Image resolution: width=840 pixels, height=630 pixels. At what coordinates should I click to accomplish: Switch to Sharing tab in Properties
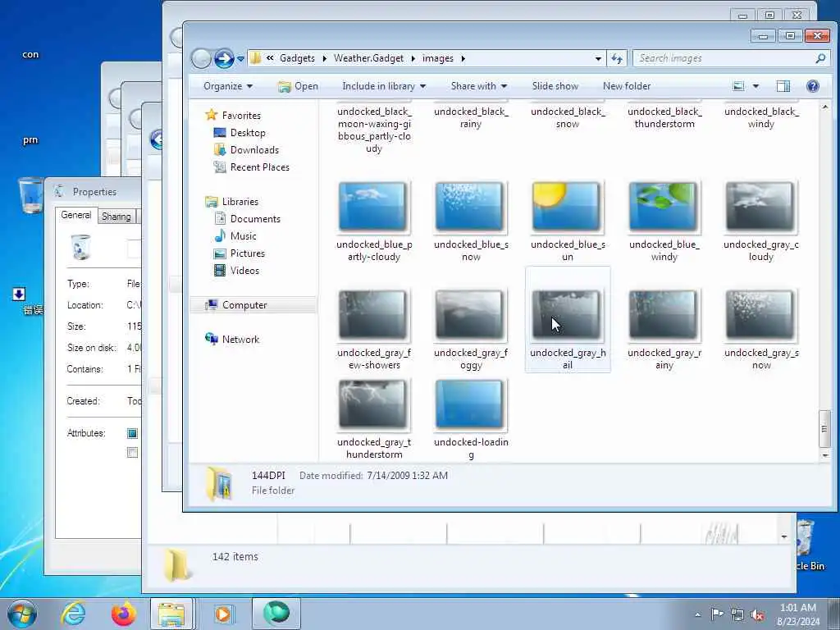(116, 217)
